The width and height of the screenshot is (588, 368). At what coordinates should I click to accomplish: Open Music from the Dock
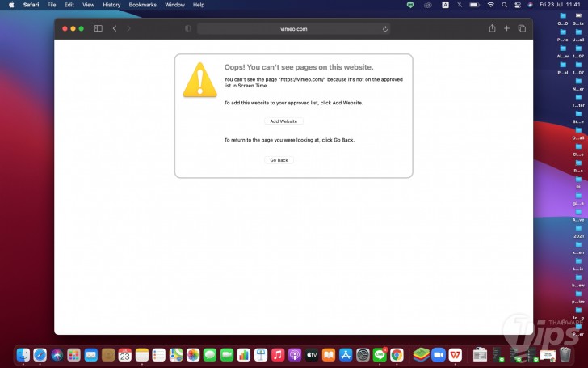click(278, 354)
